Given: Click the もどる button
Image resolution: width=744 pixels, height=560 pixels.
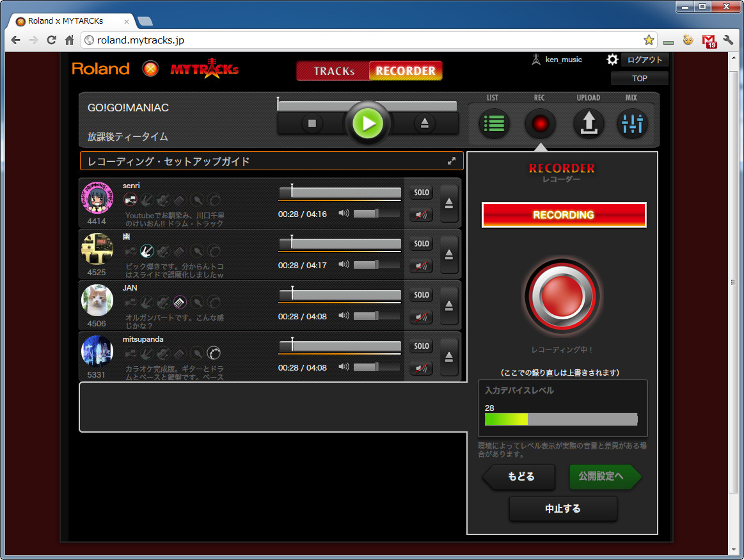Looking at the screenshot, I should coord(519,476).
